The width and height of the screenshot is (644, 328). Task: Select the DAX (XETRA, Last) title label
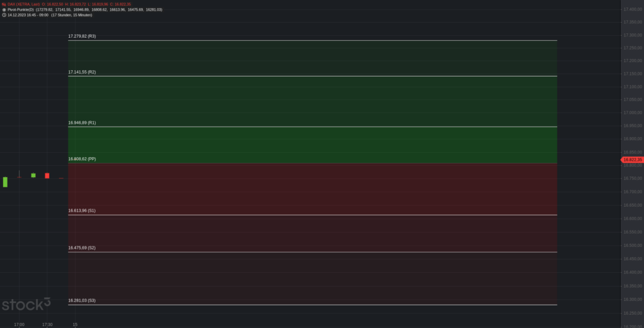coord(23,4)
